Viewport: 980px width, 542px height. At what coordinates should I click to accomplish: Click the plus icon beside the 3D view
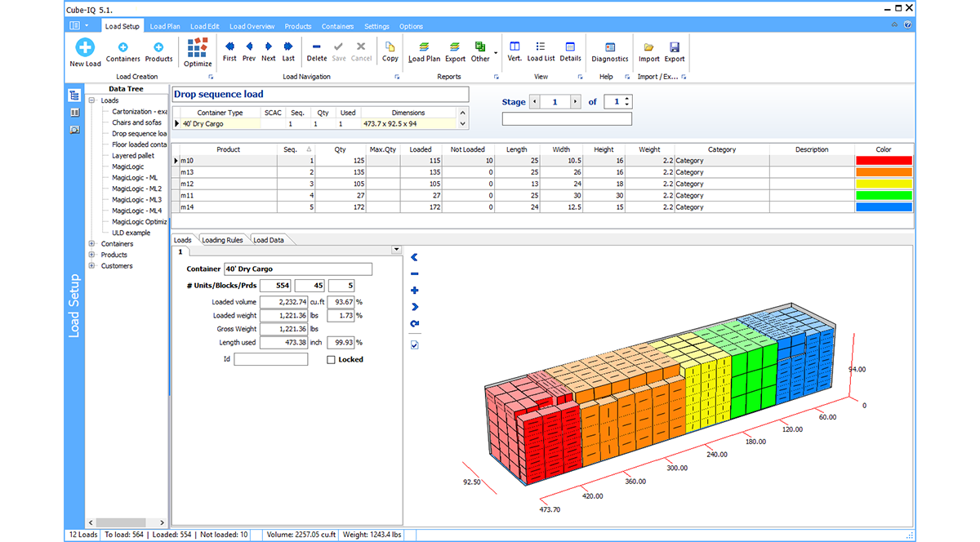tap(415, 291)
